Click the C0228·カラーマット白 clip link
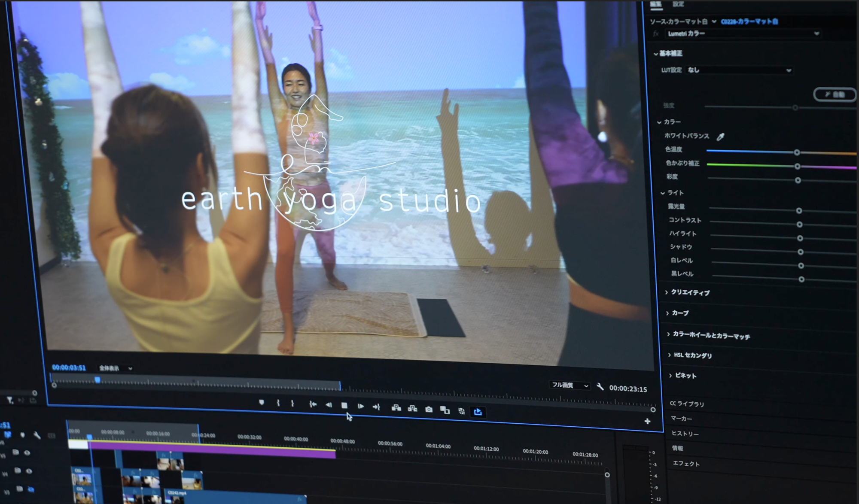This screenshot has height=504, width=859. [x=749, y=21]
